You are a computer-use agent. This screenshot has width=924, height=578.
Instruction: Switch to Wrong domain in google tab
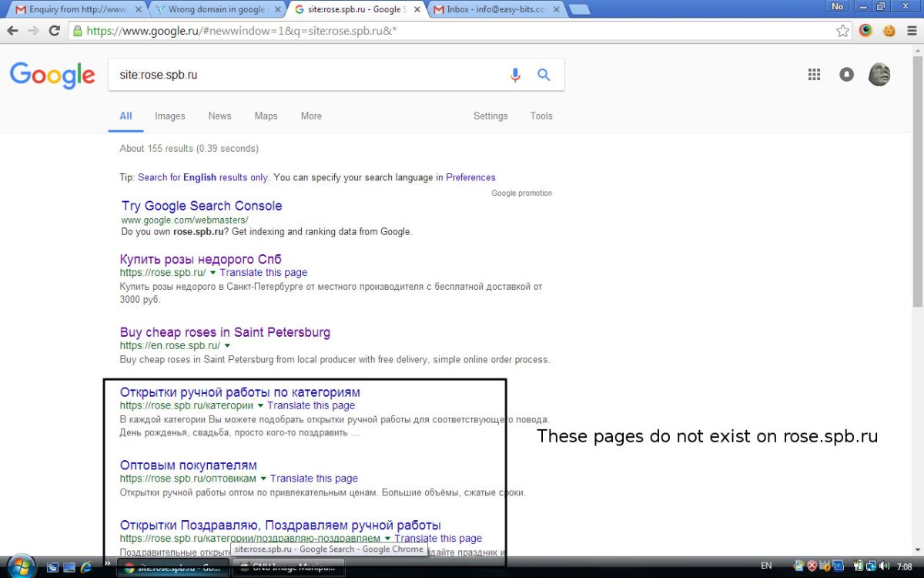pyautogui.click(x=216, y=10)
